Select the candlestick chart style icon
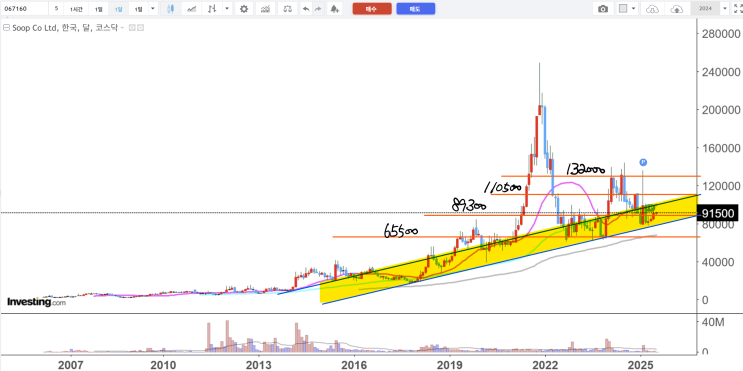743x371 pixels. coord(171,9)
